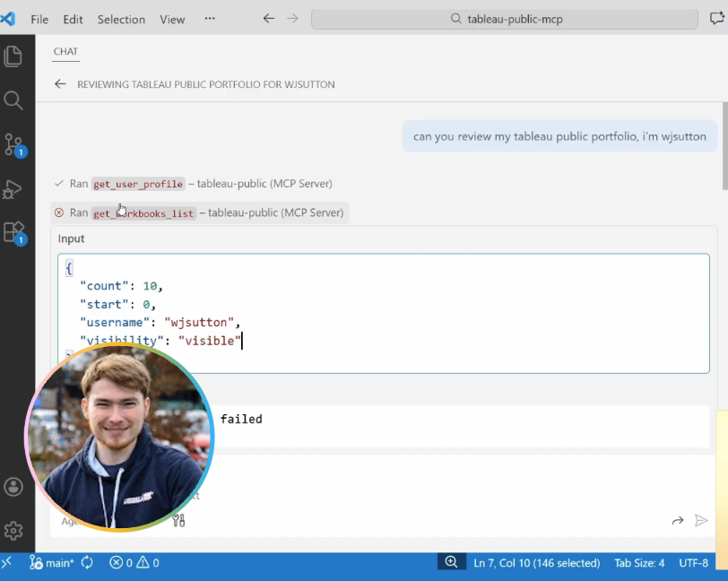The width and height of the screenshot is (728, 581).
Task: Click the chat panel vertical scrollbar
Action: point(724,146)
